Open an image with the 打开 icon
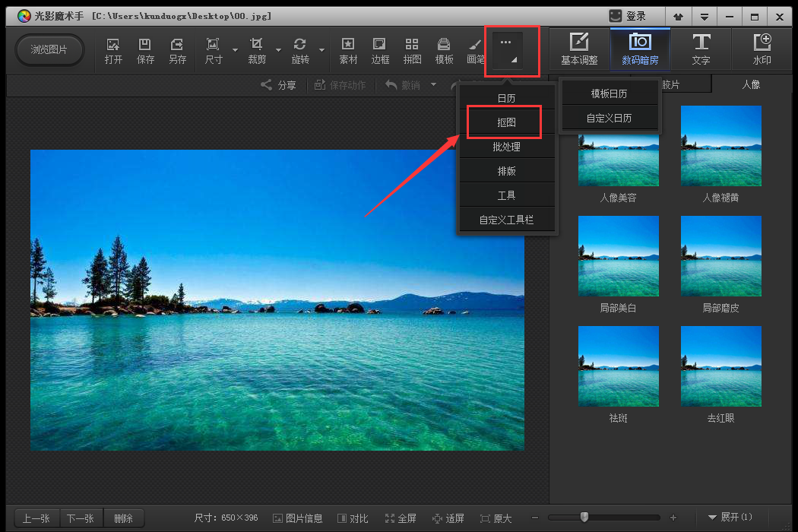798x532 pixels. point(112,49)
